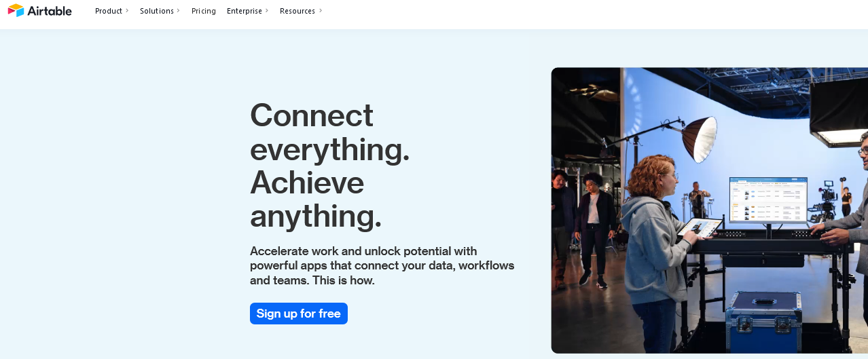Screen dimensions: 868x359
Task: Expand the chevron next to Product
Action: [127, 11]
